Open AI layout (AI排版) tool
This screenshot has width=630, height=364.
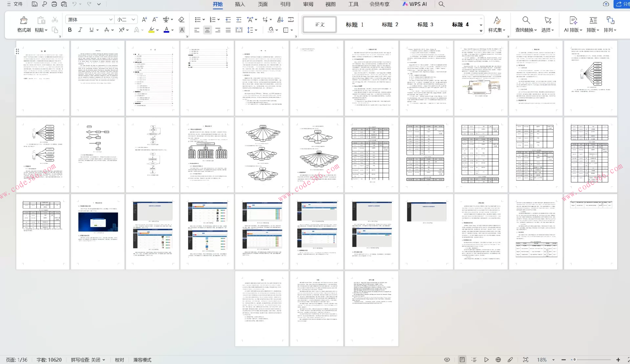point(573,20)
